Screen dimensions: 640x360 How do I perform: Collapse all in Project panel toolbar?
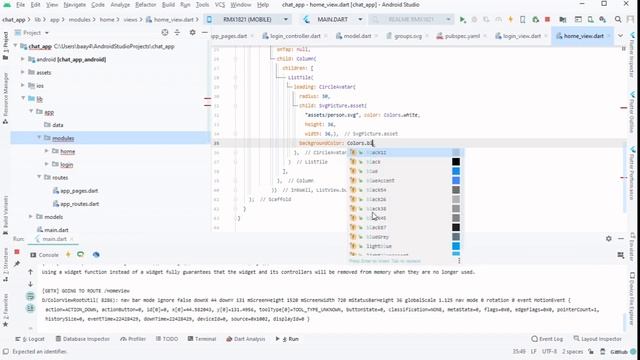click(177, 33)
